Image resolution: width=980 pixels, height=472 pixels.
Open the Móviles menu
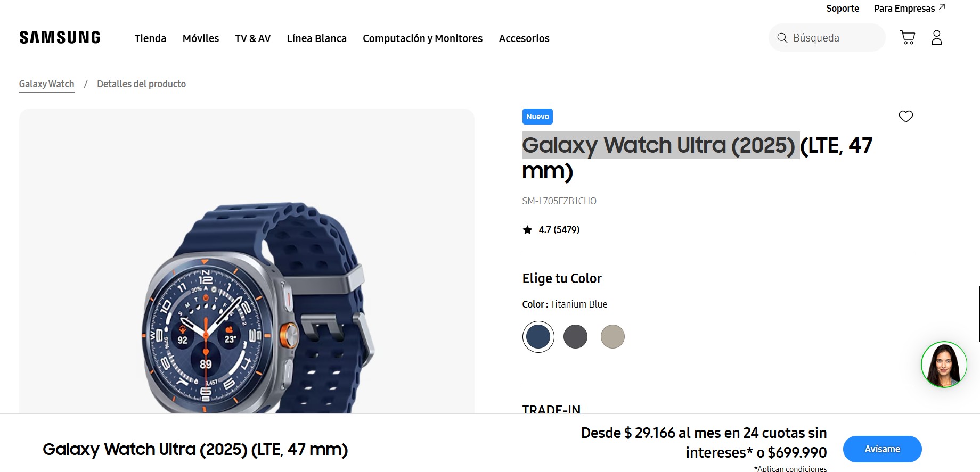point(201,38)
